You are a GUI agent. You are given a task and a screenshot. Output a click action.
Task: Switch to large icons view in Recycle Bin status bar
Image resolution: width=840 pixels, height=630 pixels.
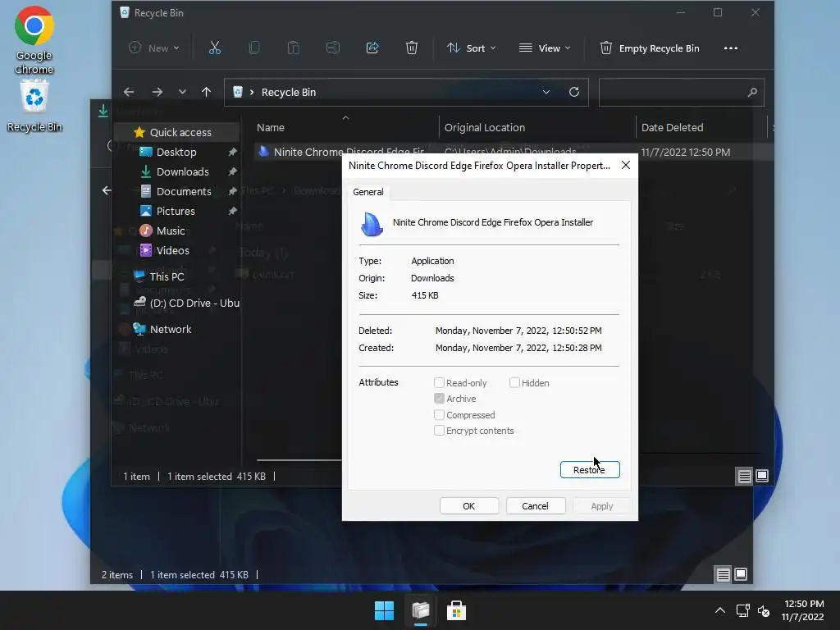click(x=762, y=476)
